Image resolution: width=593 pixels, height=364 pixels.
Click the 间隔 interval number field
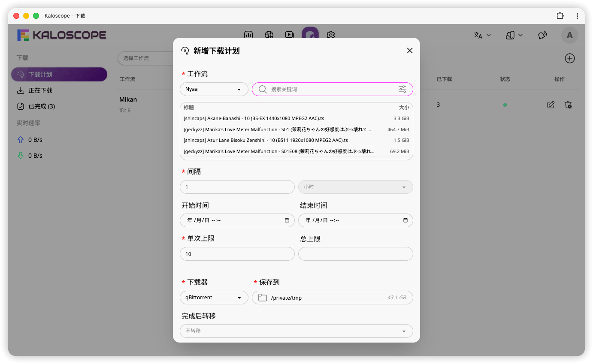click(x=237, y=187)
